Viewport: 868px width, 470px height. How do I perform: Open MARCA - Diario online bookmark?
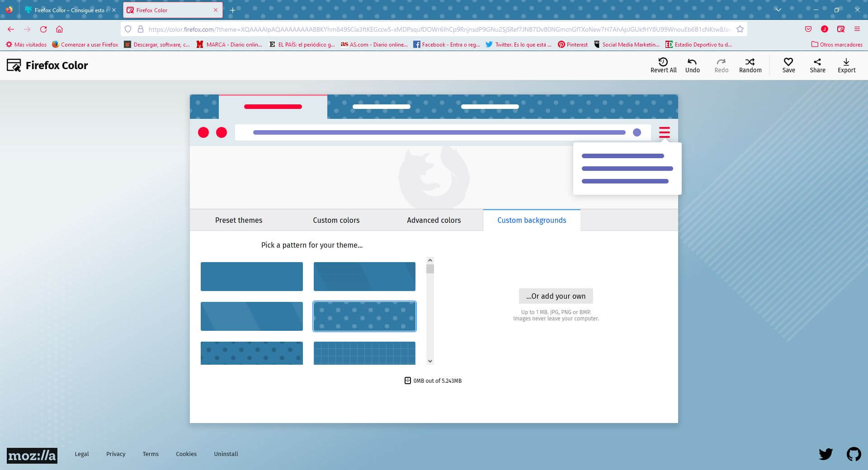[229, 44]
